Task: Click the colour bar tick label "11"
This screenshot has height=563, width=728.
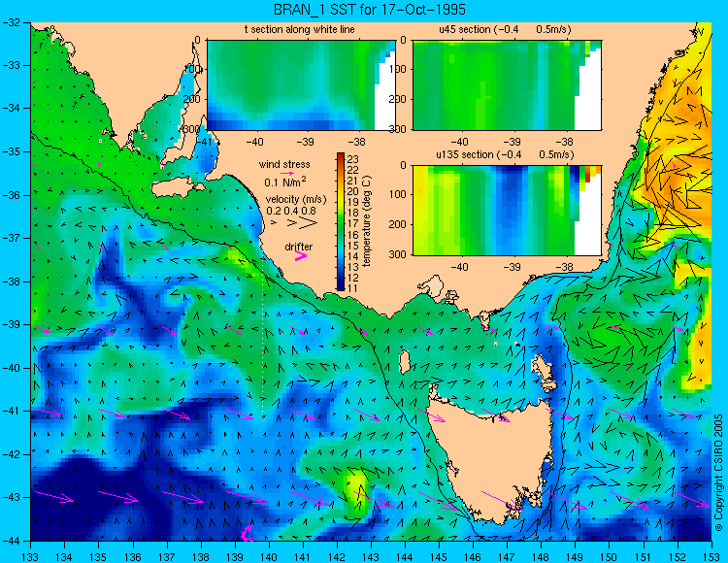Action: click(353, 288)
